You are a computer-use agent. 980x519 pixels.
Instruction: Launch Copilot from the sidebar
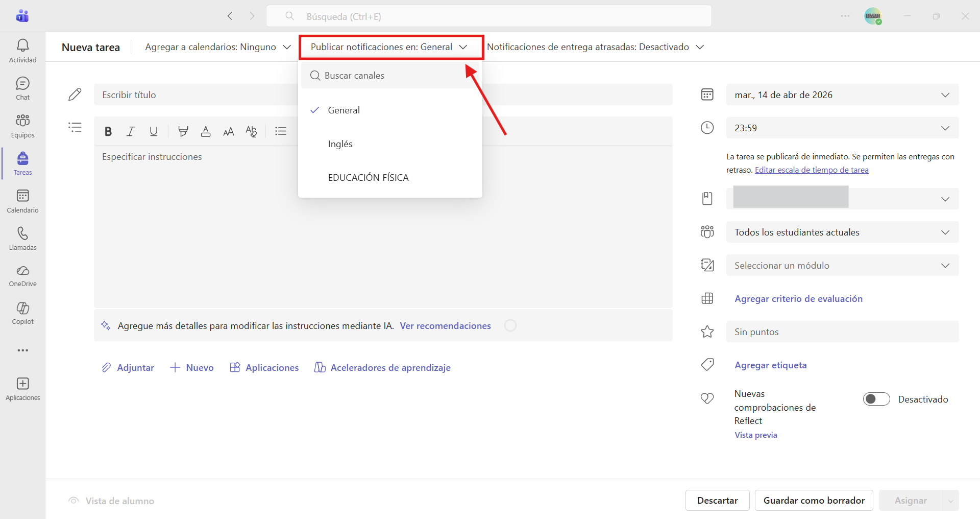(x=22, y=313)
